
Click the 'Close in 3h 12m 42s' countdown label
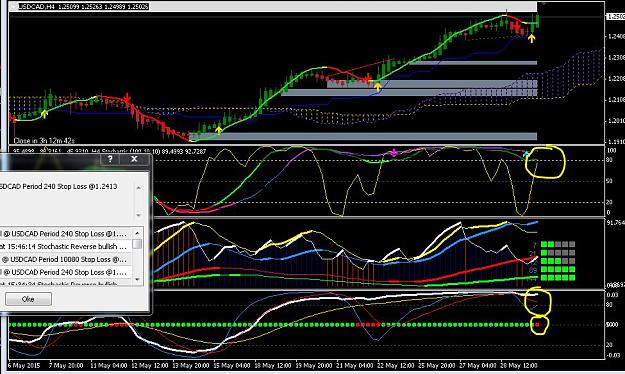click(x=44, y=140)
